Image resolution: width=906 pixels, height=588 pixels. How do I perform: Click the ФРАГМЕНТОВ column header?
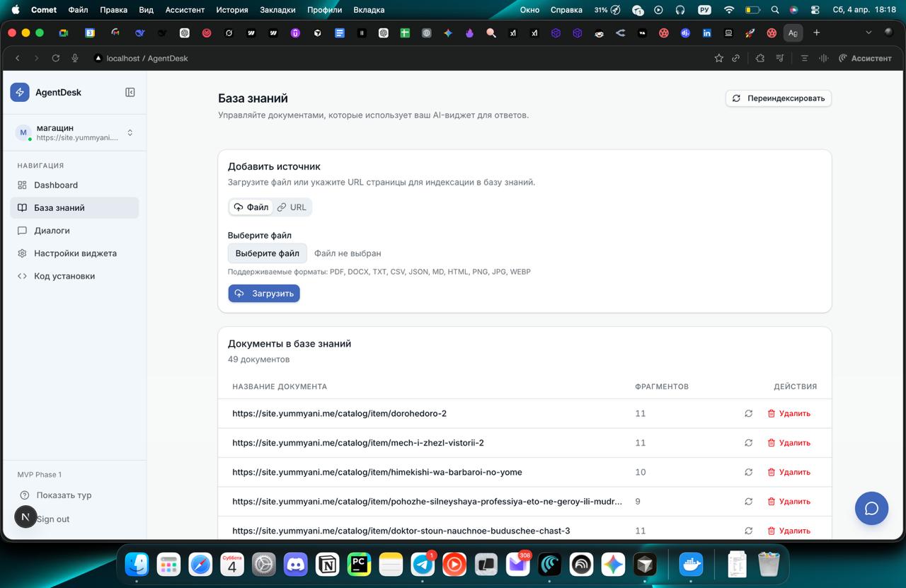[x=662, y=386]
